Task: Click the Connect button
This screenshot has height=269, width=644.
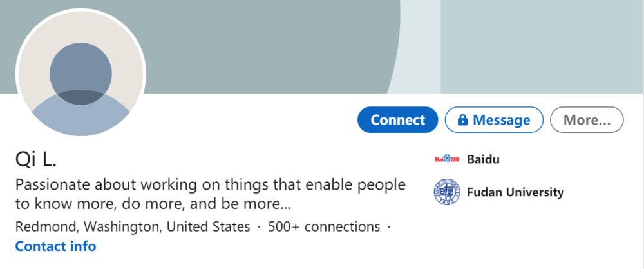Action: (x=397, y=120)
